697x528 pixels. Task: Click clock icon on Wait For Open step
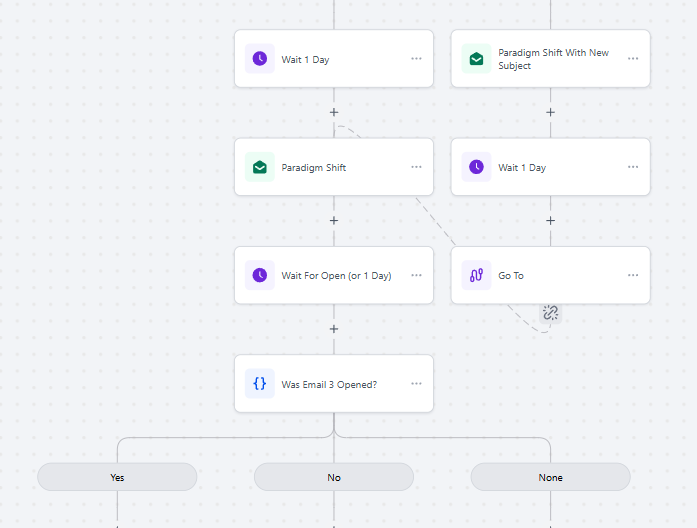coord(260,275)
